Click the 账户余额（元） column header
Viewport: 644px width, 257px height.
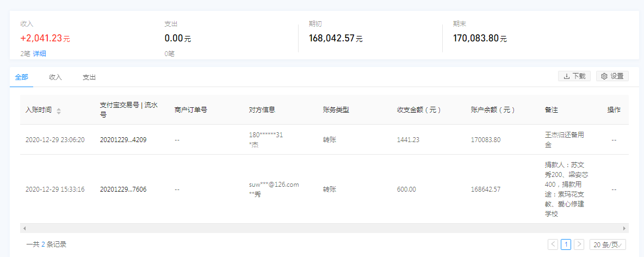pos(493,110)
